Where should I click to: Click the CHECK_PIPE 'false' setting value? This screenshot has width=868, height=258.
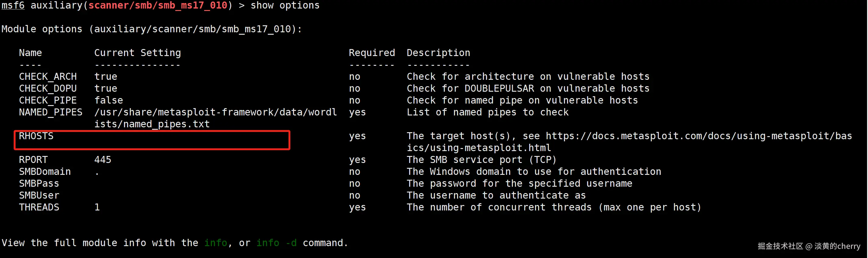(x=108, y=101)
